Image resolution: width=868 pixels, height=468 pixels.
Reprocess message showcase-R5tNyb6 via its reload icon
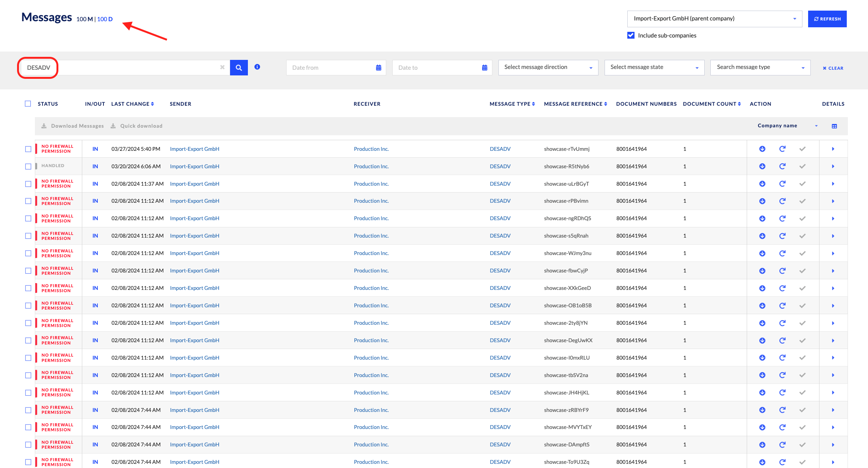tap(782, 166)
